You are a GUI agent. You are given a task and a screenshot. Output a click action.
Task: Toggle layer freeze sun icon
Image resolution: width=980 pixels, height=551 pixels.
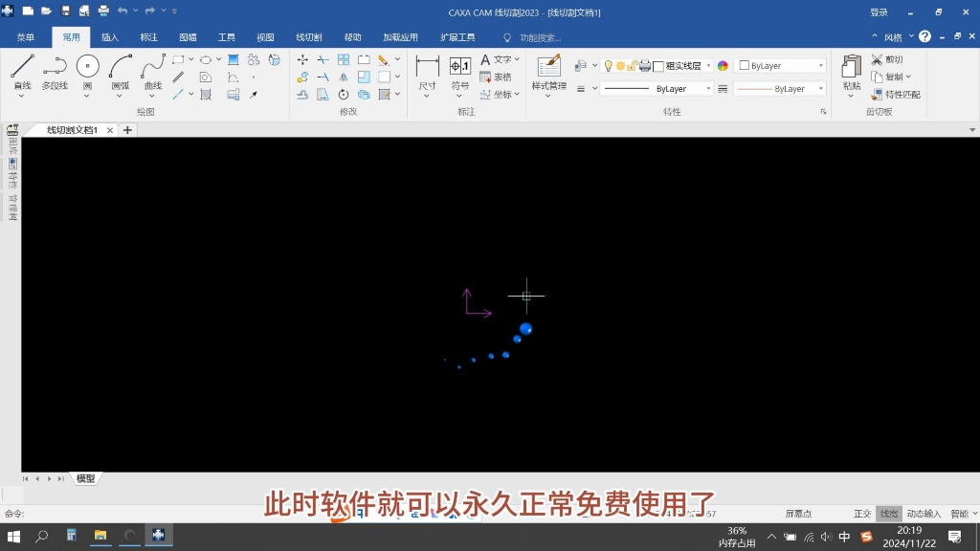[x=620, y=66]
